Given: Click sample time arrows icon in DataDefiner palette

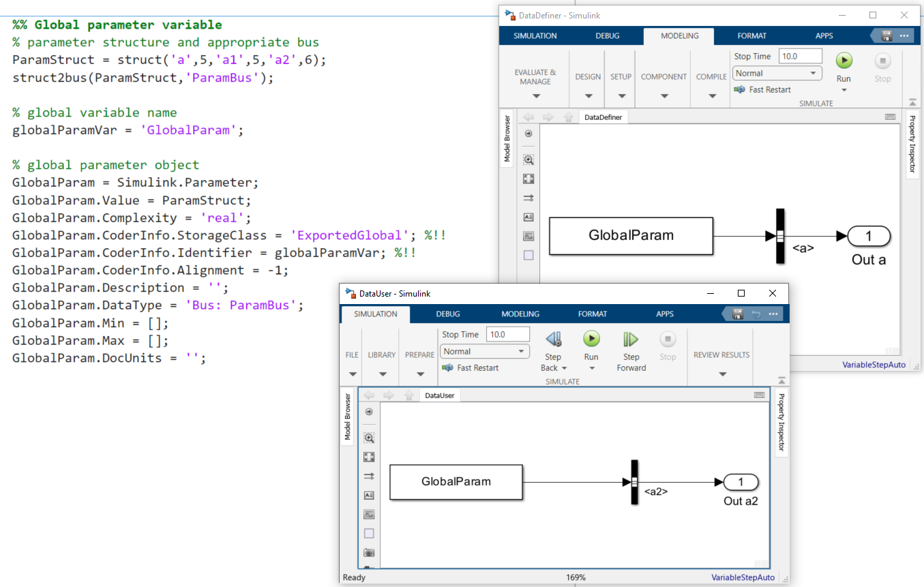Looking at the screenshot, I should 528,198.
